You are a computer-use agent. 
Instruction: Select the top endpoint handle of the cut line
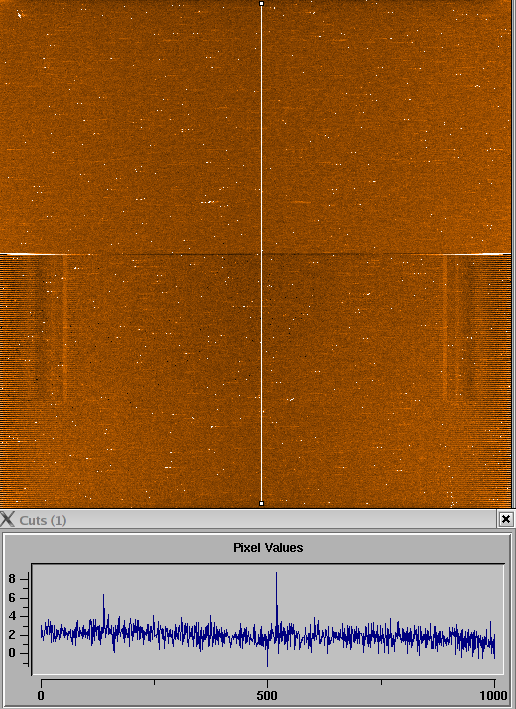tap(261, 4)
